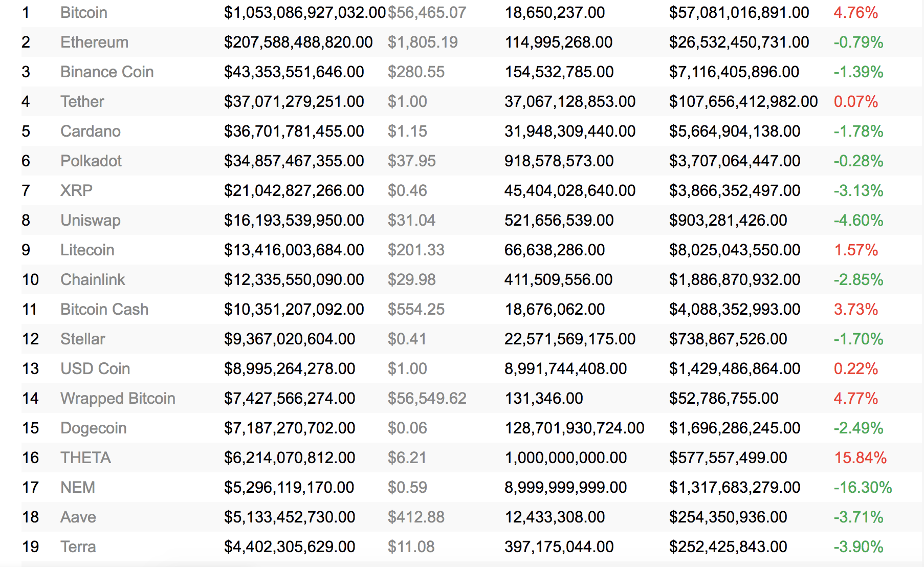Open the Bitcoin coin link
Viewport: 924px width, 567px height.
click(x=84, y=12)
